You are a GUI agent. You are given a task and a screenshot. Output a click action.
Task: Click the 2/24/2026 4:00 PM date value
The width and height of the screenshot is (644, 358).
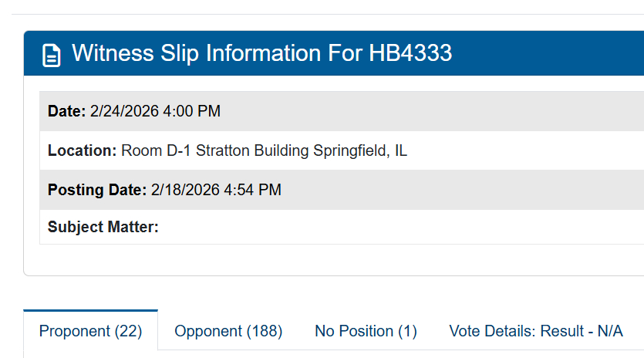[x=155, y=112]
